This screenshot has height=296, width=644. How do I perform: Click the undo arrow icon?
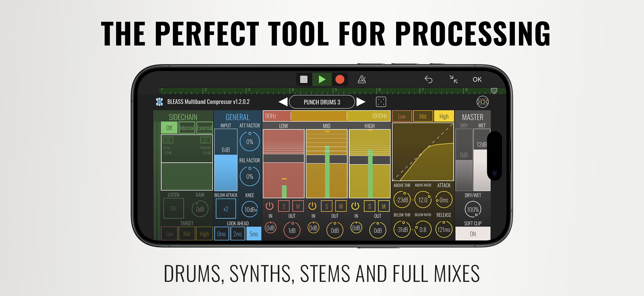point(428,79)
